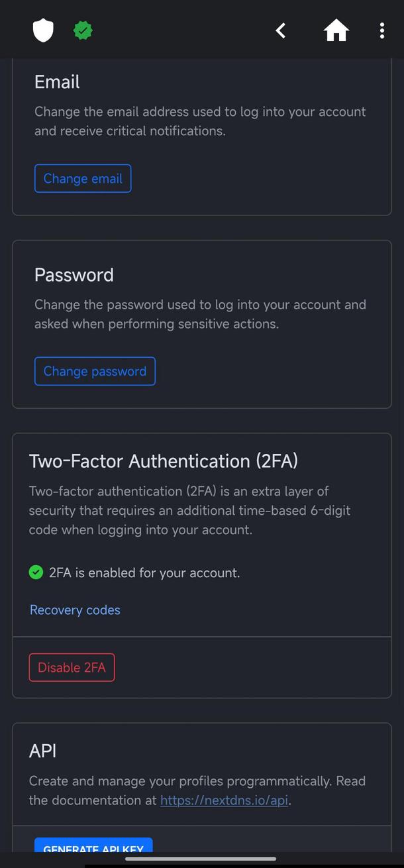This screenshot has width=404, height=868.
Task: Select the Email section heading
Action: 57,82
